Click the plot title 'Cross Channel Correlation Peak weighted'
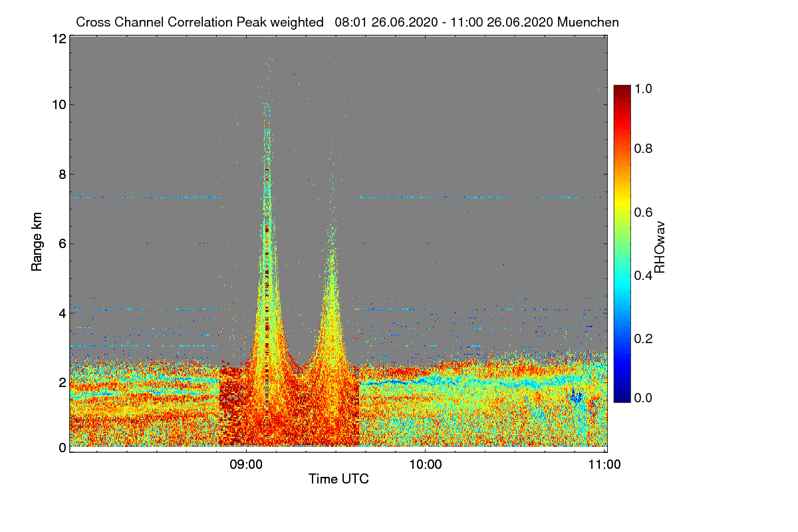Viewport: 798px width, 532px height. click(199, 22)
